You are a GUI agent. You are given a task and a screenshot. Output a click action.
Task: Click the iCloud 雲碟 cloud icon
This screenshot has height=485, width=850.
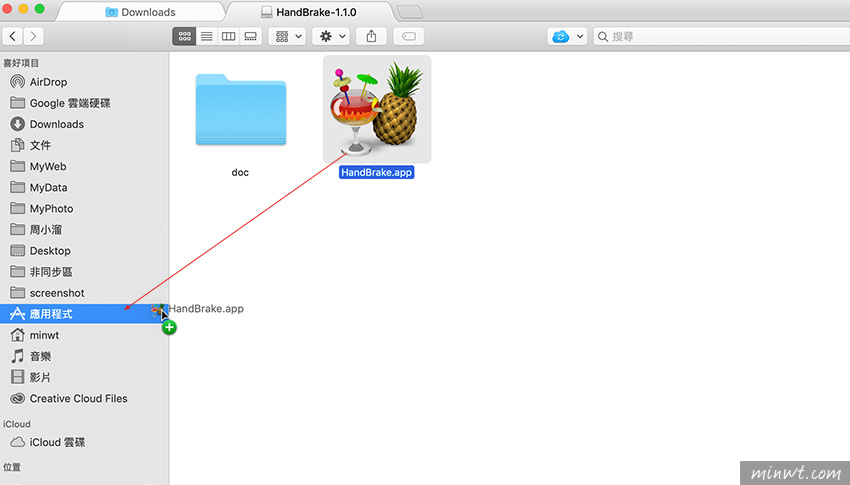17,443
